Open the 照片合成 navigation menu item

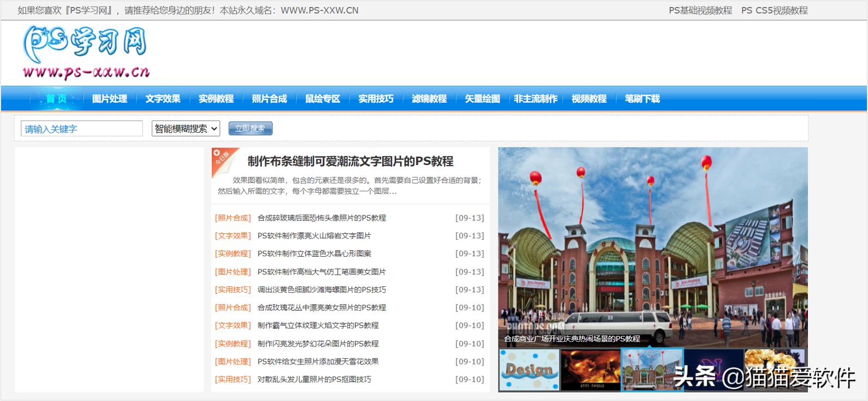click(269, 99)
